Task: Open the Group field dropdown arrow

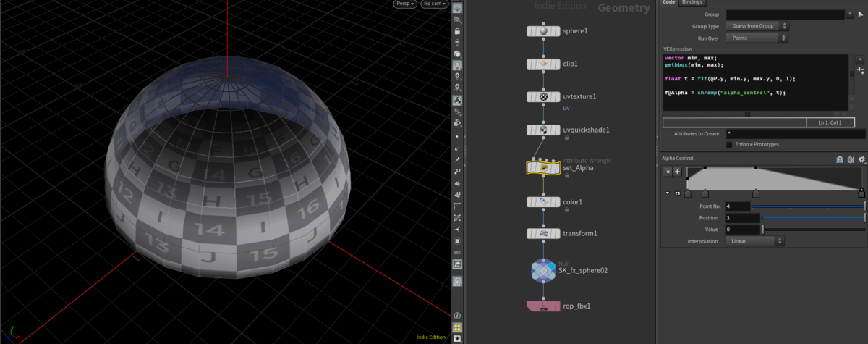Action: (x=850, y=14)
